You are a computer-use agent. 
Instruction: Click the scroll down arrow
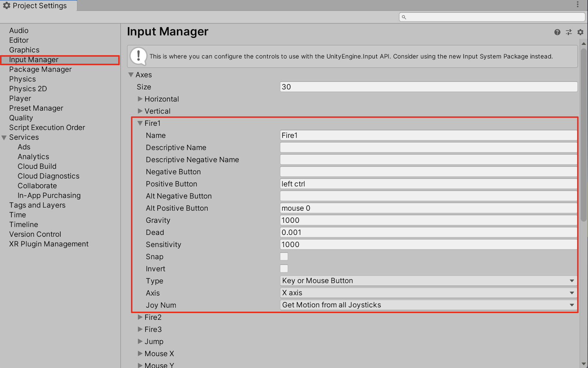pos(584,364)
